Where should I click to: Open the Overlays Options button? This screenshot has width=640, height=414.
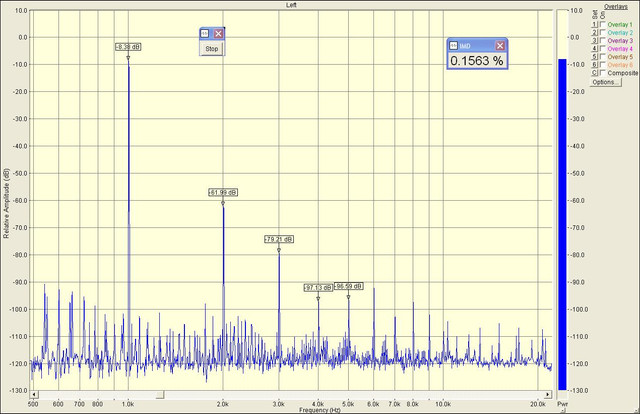[x=605, y=82]
